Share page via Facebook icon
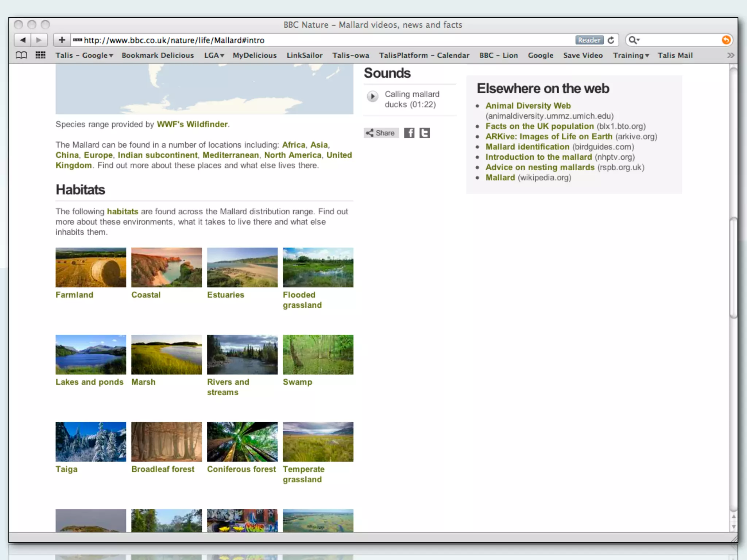Image resolution: width=747 pixels, height=560 pixels. click(x=409, y=133)
